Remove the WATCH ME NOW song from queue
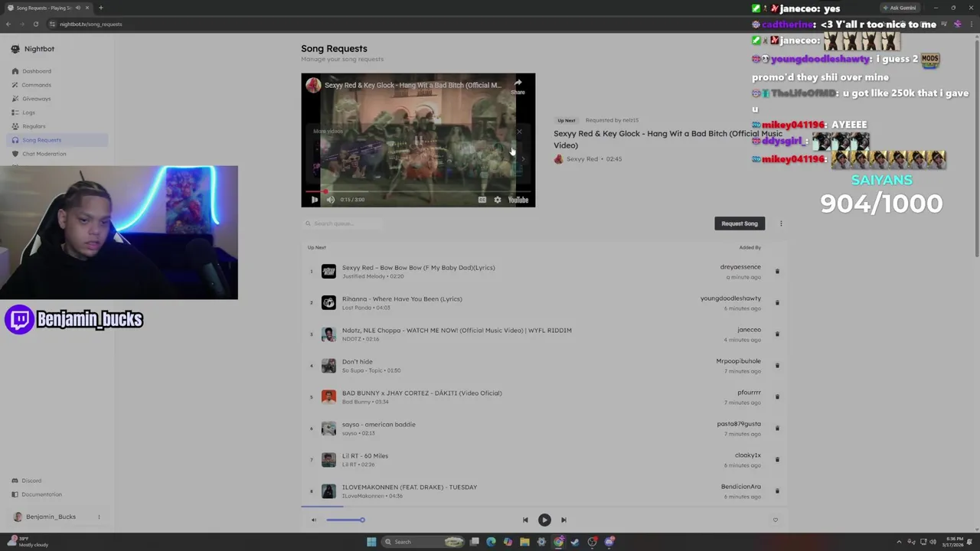 777,334
